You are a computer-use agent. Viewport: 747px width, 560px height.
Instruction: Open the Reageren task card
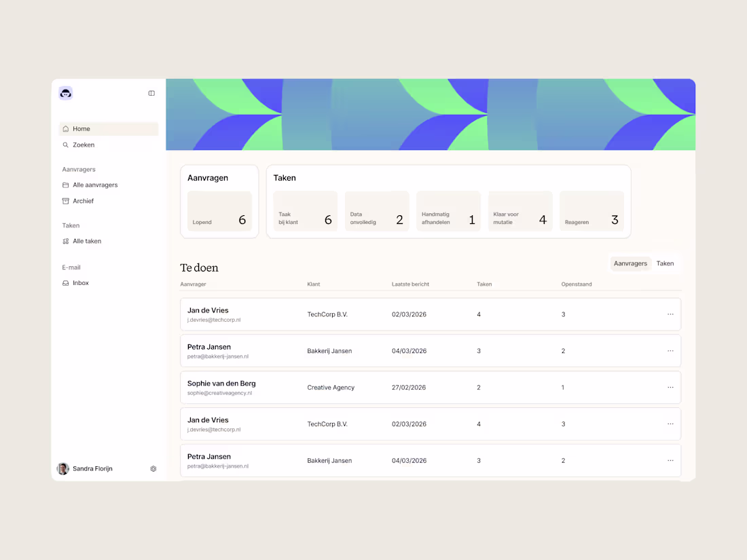pyautogui.click(x=591, y=211)
